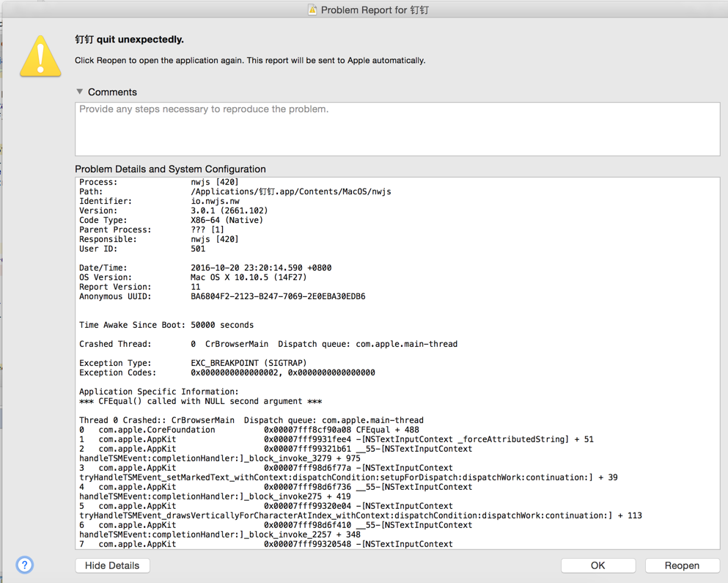Click the User ID value '501'
This screenshot has width=728, height=583.
click(x=198, y=249)
